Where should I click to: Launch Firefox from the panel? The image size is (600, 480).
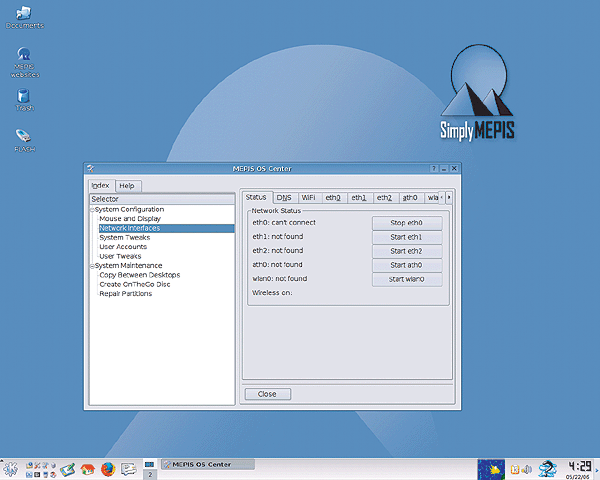[x=108, y=469]
